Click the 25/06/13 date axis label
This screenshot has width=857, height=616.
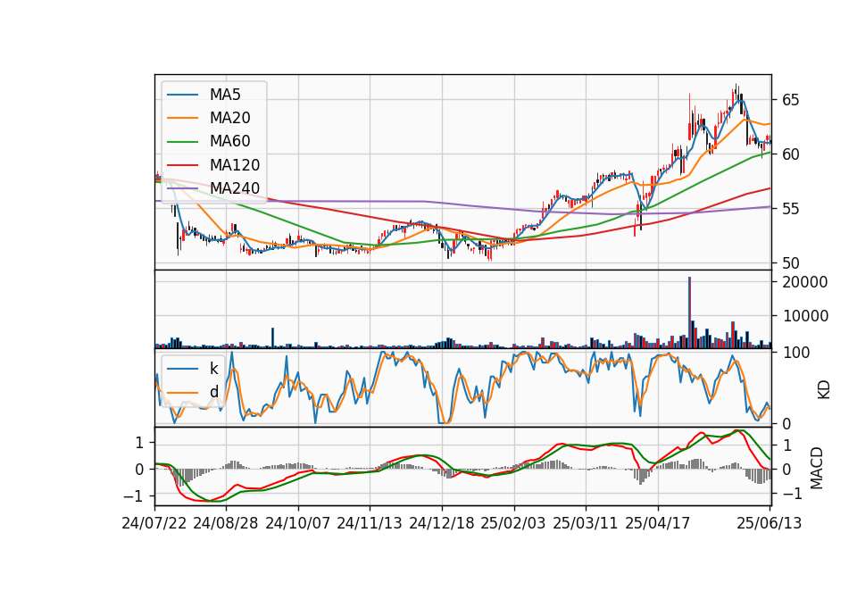tap(770, 524)
